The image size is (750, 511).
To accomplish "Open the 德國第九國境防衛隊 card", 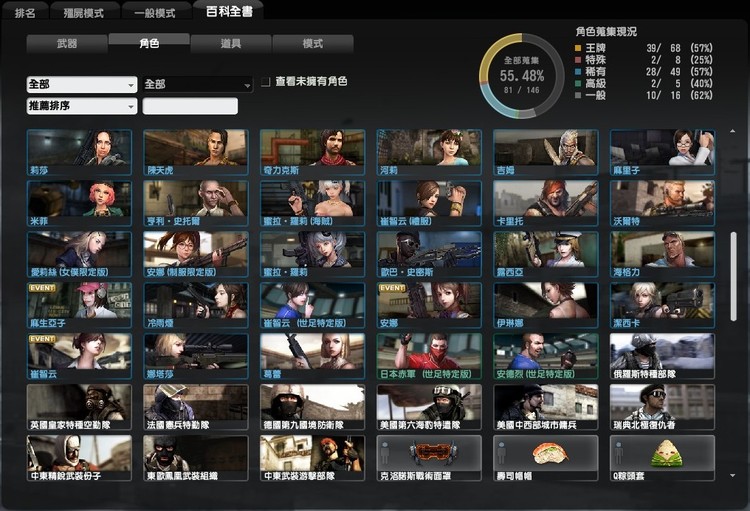I will pos(312,407).
